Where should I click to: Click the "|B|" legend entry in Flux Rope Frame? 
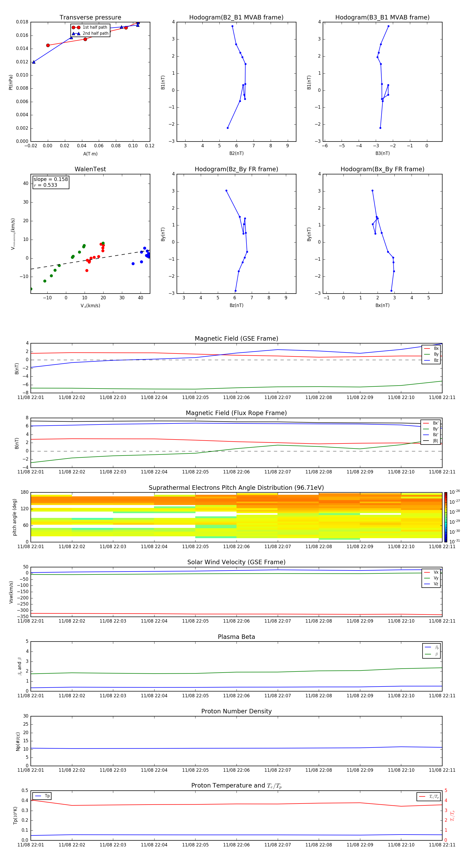(x=431, y=441)
